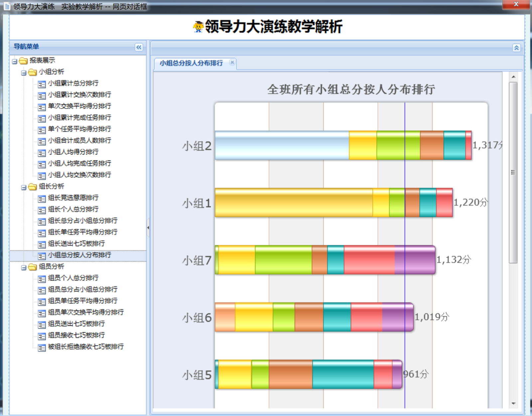Collapse the navigation menu panel with double-arrow icon

click(139, 47)
